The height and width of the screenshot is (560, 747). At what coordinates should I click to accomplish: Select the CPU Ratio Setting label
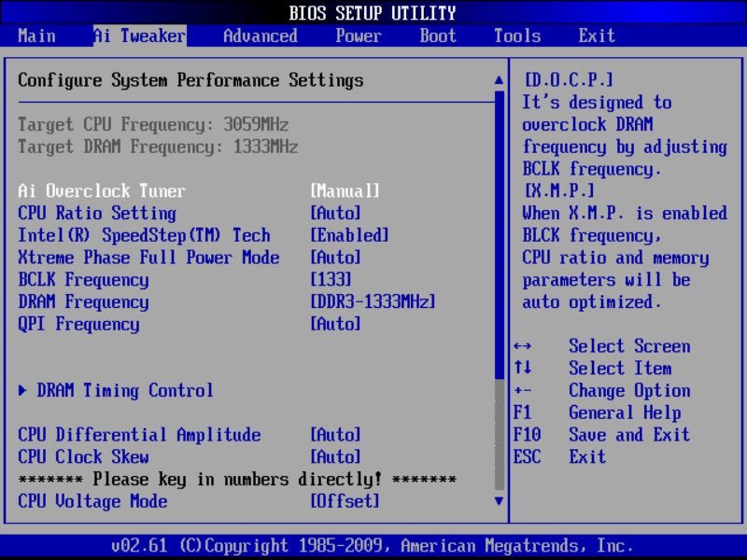pyautogui.click(x=97, y=213)
